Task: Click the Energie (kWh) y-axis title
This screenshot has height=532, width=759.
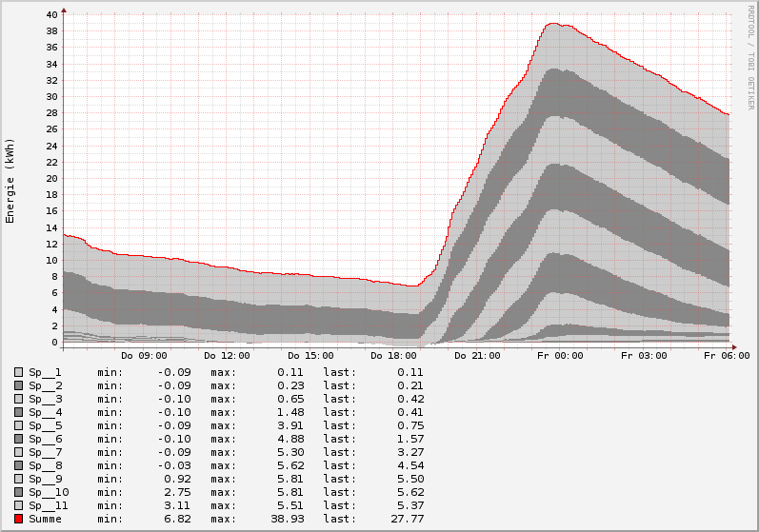Action: coord(10,180)
